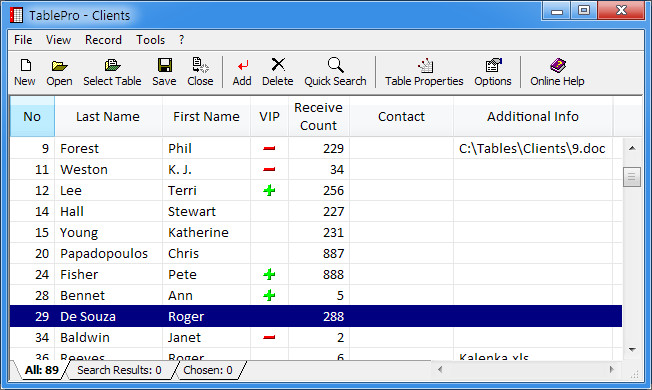Click the vertical scrollbar up arrow
652x390 pixels.
pos(632,148)
